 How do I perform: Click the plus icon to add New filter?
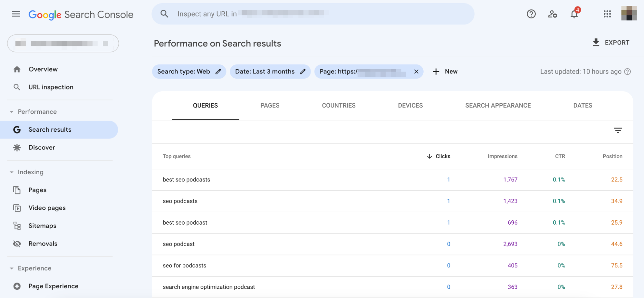(436, 72)
